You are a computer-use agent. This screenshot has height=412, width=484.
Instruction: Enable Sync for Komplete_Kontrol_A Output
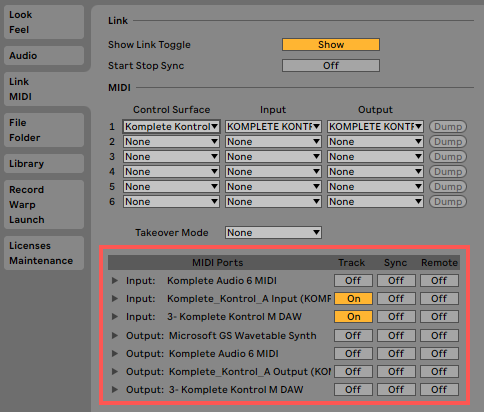396,372
